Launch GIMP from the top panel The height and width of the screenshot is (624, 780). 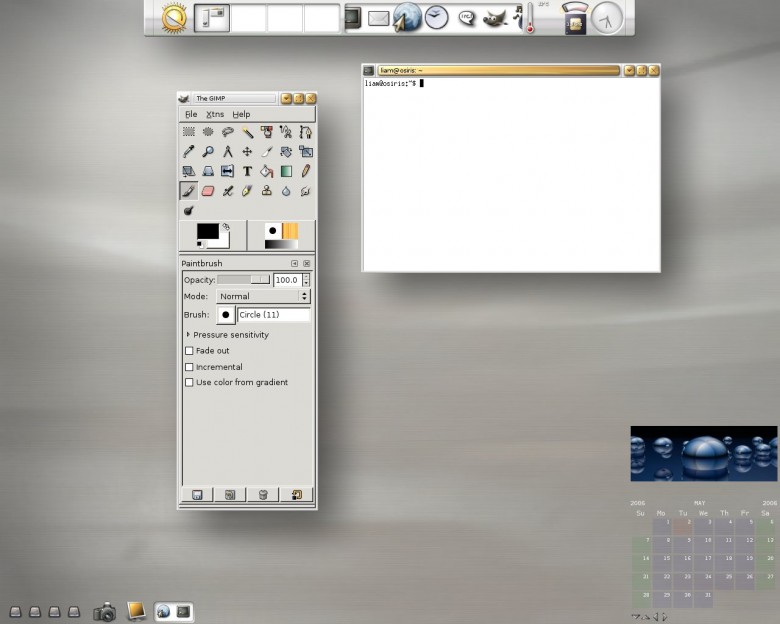pyautogui.click(x=495, y=18)
